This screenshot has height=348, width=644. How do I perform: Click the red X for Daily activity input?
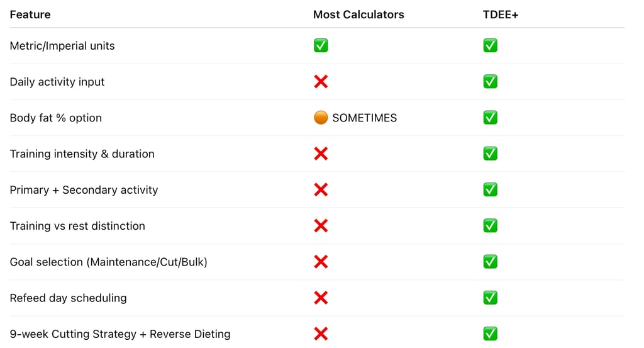point(321,81)
